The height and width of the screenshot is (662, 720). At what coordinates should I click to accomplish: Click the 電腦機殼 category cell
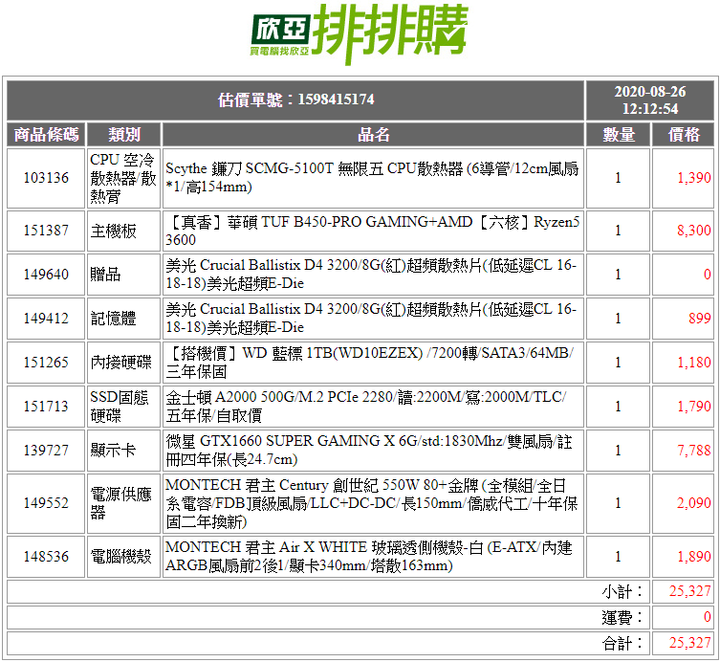tap(123, 556)
